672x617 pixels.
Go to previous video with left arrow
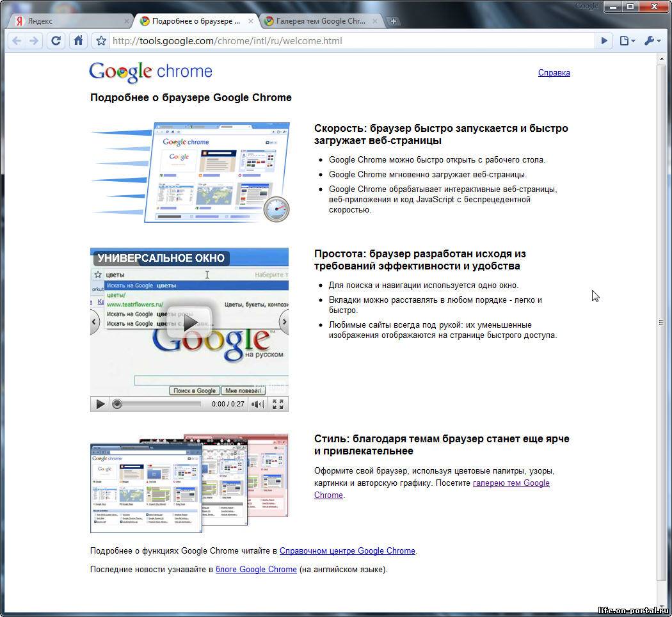[x=95, y=322]
